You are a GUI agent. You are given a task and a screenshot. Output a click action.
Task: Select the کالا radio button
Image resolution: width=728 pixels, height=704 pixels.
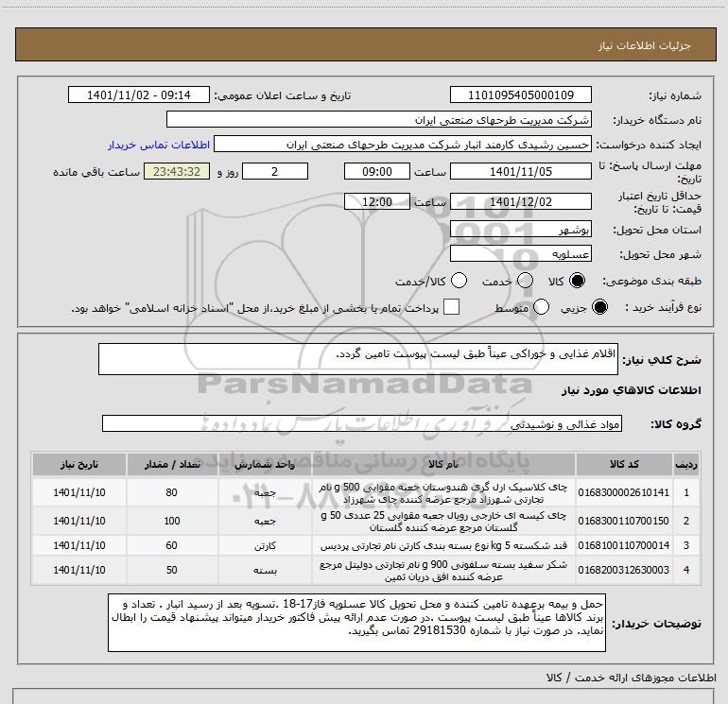(577, 281)
